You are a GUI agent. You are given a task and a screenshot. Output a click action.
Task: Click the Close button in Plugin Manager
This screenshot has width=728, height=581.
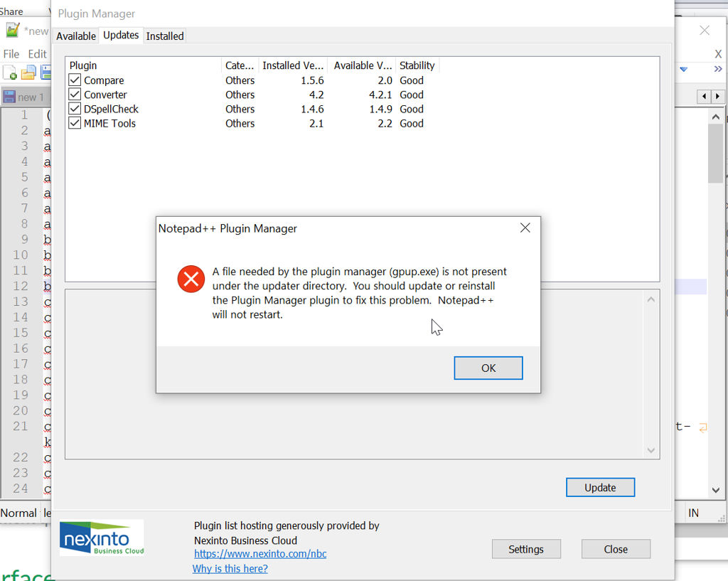(x=616, y=550)
